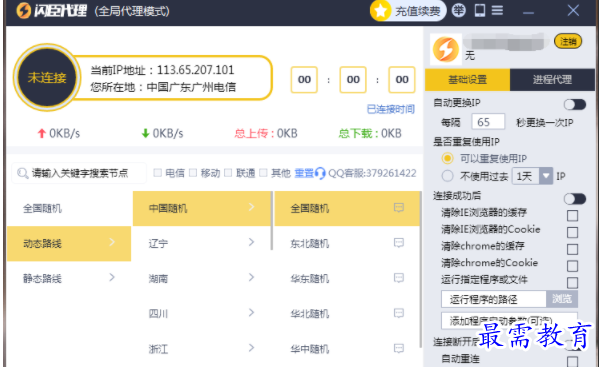The image size is (600, 367).
Task: Click the 重置 reset link
Action: pos(304,173)
